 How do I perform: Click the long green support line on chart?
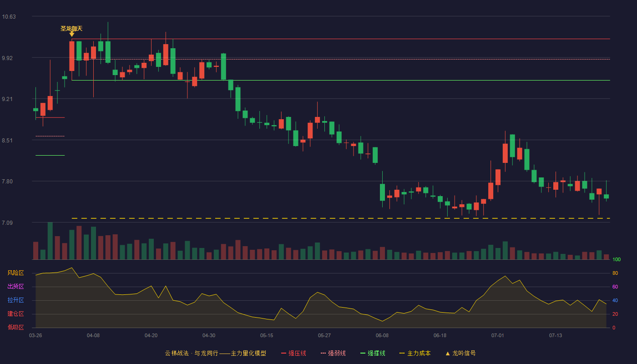point(341,81)
